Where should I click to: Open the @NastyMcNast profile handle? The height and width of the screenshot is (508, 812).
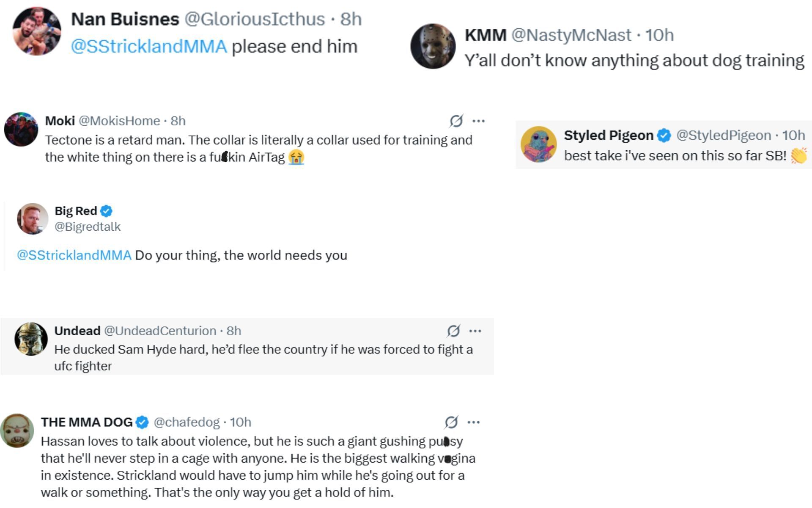click(571, 35)
